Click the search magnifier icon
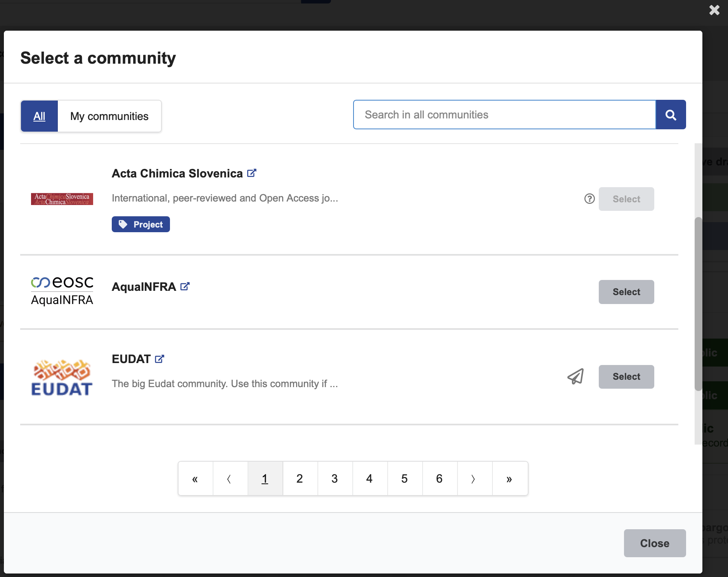 click(x=671, y=115)
